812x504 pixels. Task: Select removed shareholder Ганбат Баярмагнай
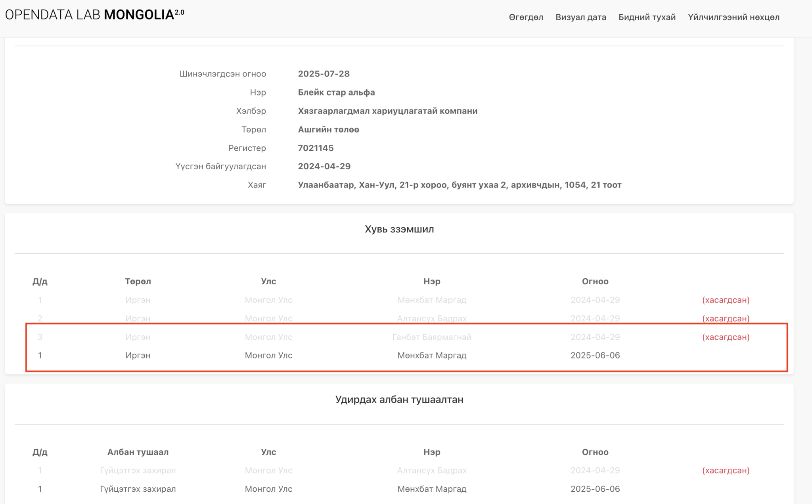click(431, 337)
